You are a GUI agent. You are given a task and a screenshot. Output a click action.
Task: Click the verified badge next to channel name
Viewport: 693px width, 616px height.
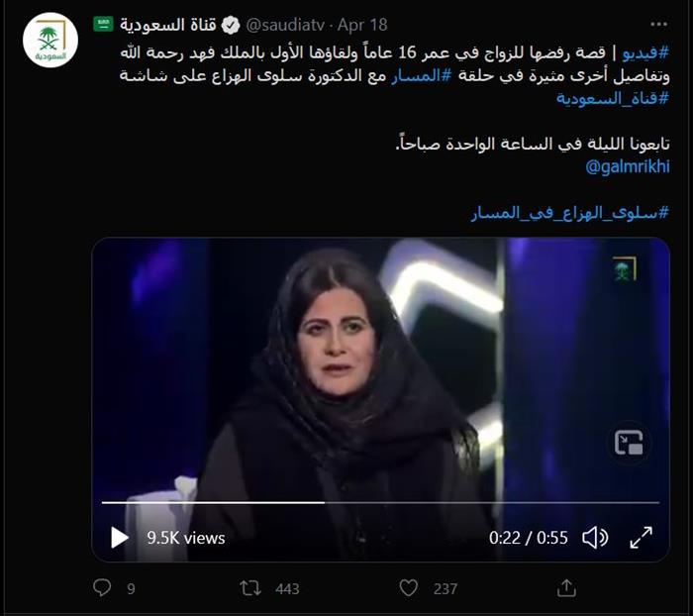point(231,25)
